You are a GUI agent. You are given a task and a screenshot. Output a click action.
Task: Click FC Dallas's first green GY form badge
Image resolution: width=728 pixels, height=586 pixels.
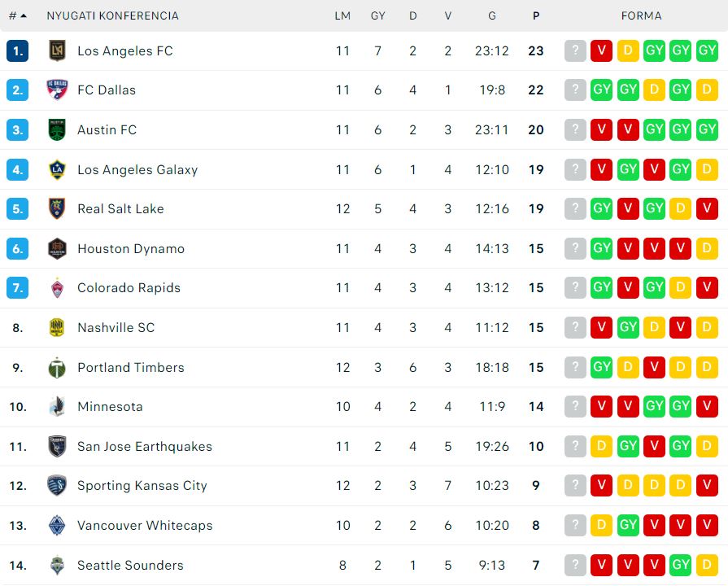click(602, 90)
